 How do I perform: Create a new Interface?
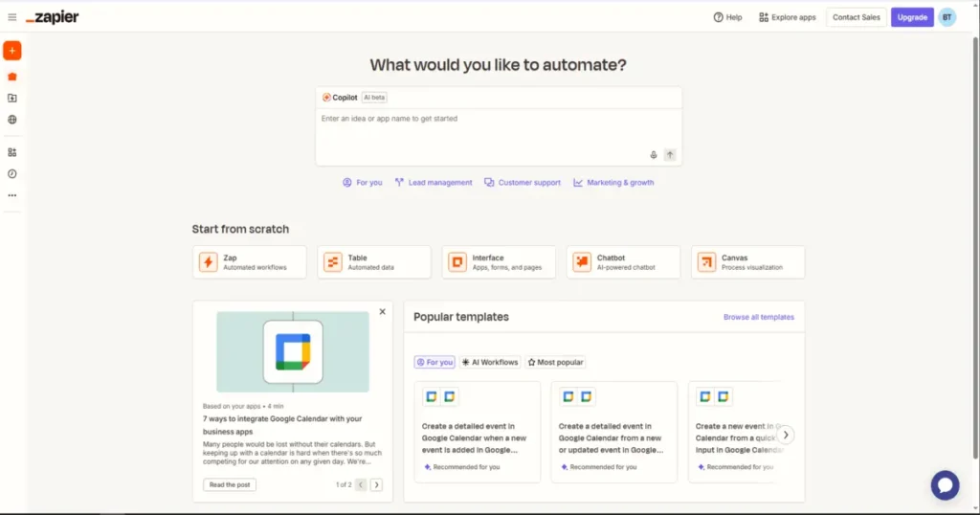(499, 262)
